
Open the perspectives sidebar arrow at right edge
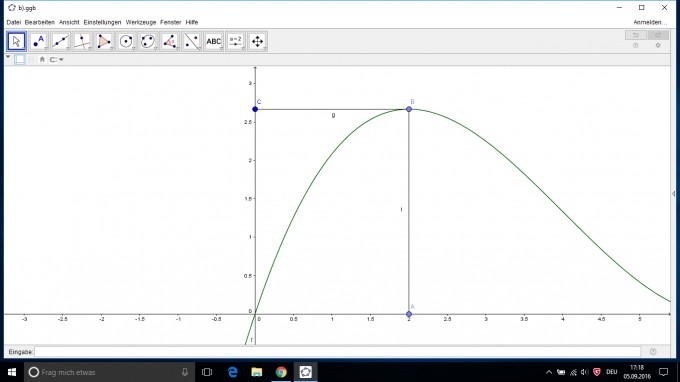coord(673,194)
